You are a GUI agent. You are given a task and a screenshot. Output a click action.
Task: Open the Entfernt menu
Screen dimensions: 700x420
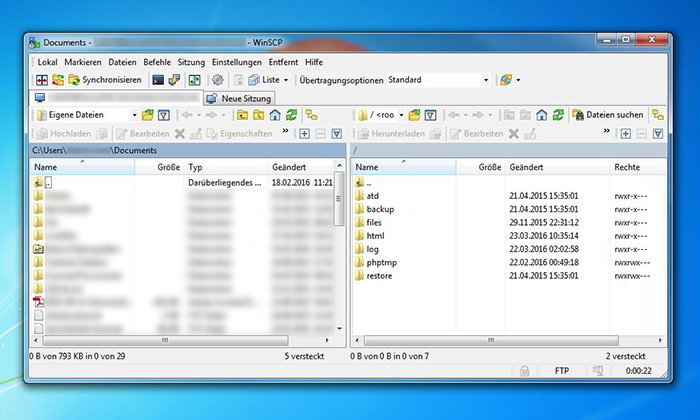[283, 62]
